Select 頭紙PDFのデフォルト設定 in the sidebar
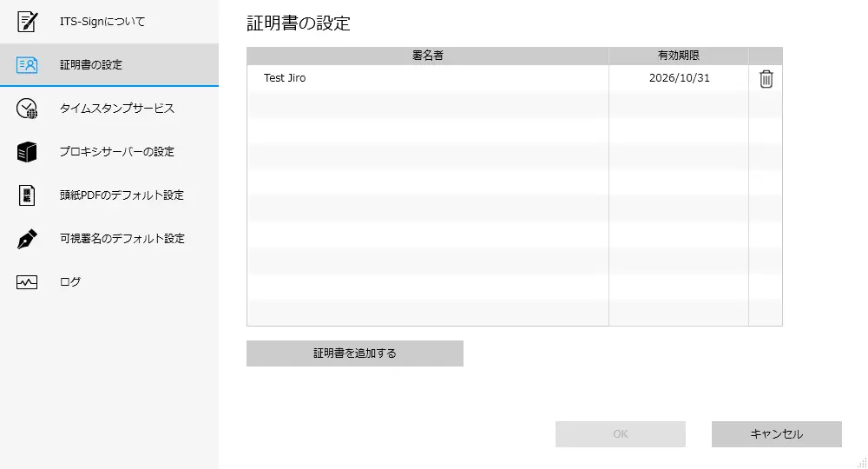Screen dimensions: 868x469 (122, 195)
